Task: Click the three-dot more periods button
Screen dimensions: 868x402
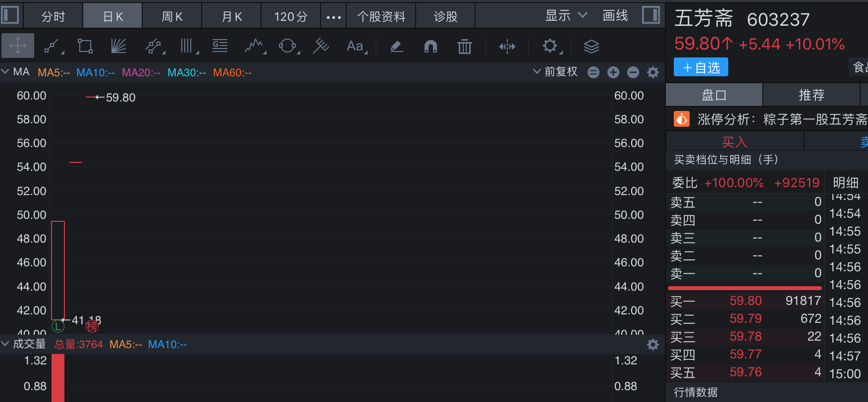Action: [x=333, y=17]
